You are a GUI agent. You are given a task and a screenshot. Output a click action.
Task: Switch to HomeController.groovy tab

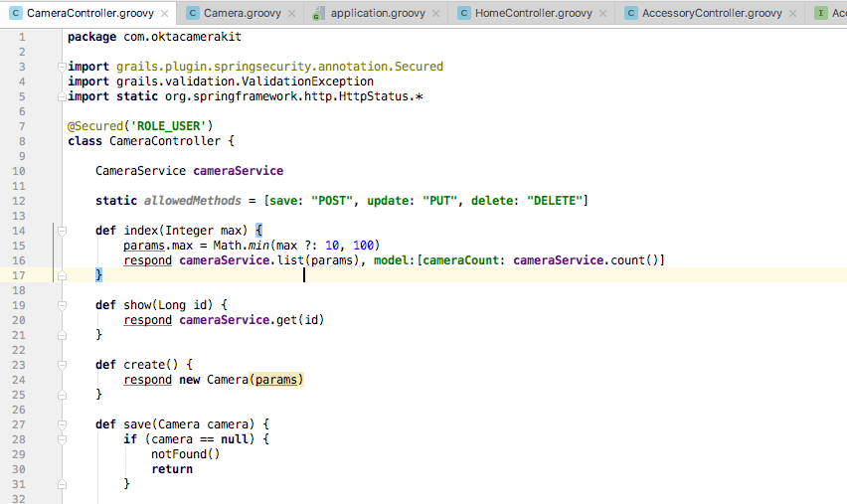point(533,14)
